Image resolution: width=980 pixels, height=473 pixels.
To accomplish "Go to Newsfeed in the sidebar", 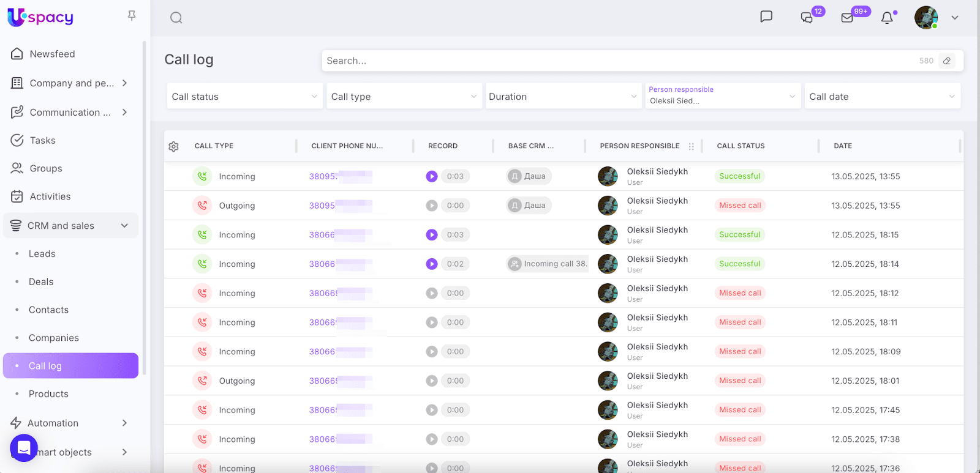I will (x=52, y=54).
